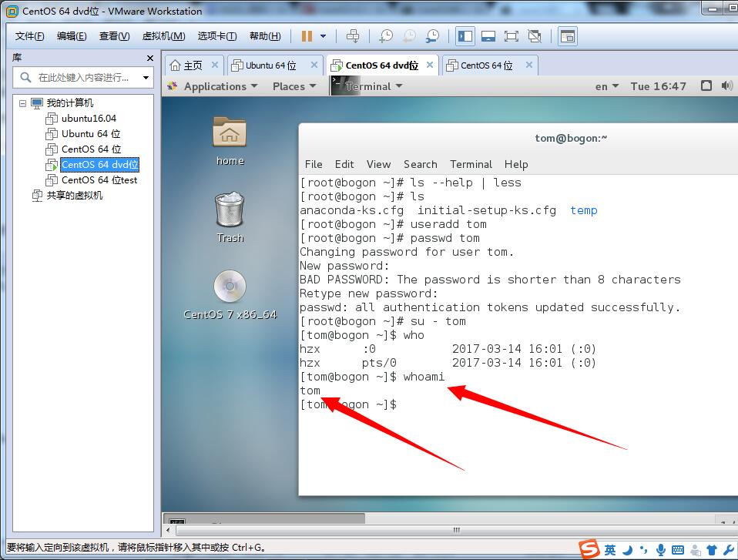The height and width of the screenshot is (560, 738).
Task: Open the power options dropdown arrow
Action: click(x=323, y=36)
